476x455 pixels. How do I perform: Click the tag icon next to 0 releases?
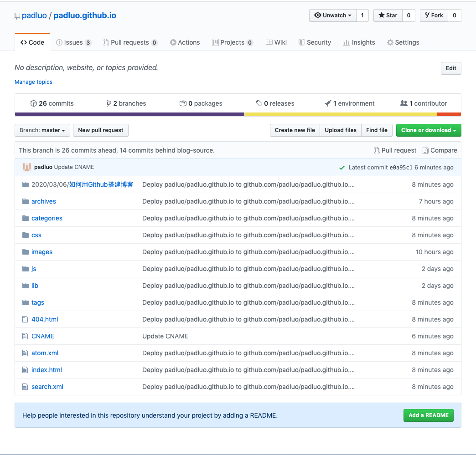pyautogui.click(x=259, y=103)
